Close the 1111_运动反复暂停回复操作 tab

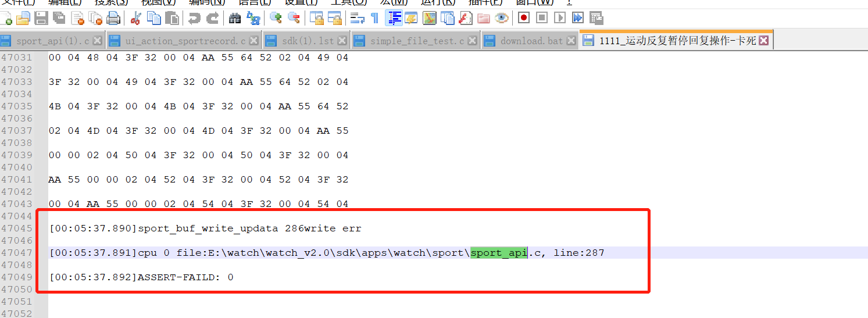764,41
